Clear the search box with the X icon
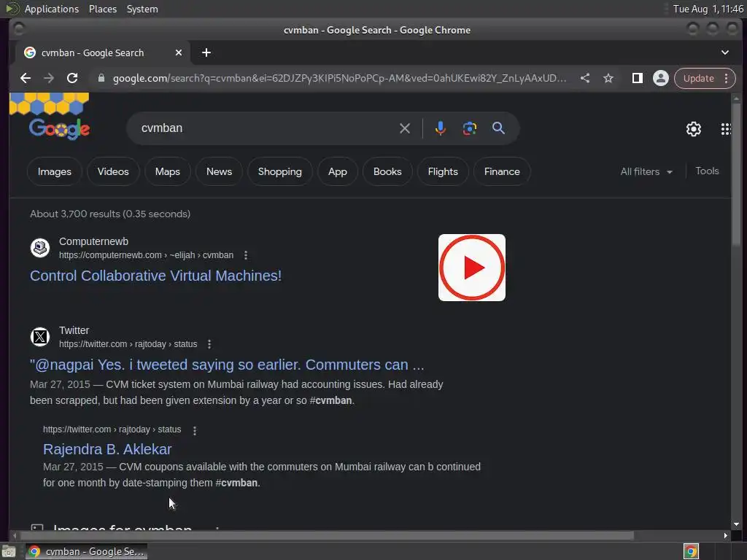Screen dimensions: 747x560 (405, 128)
